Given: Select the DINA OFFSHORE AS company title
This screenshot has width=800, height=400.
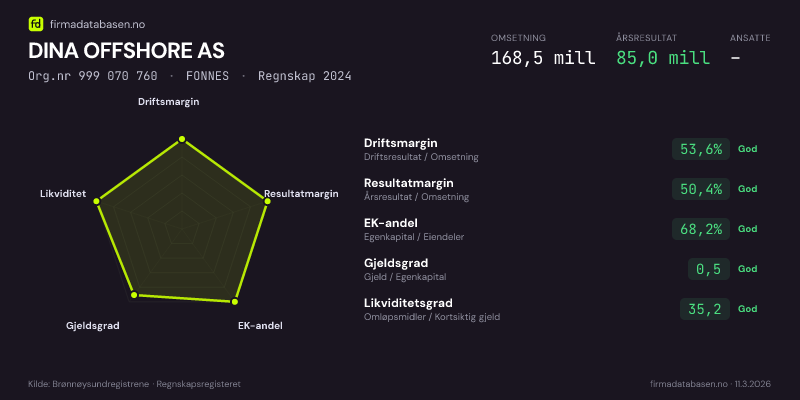Looking at the screenshot, I should pyautogui.click(x=126, y=51).
